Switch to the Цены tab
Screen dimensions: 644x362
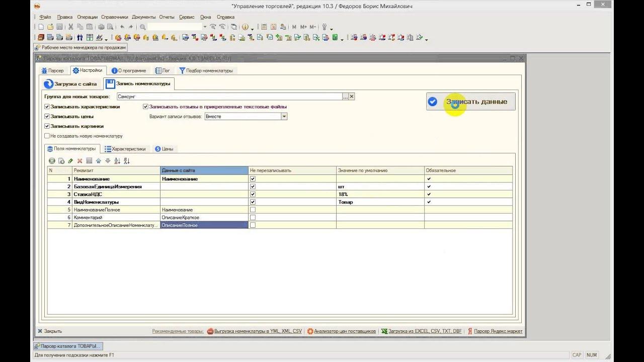(164, 149)
